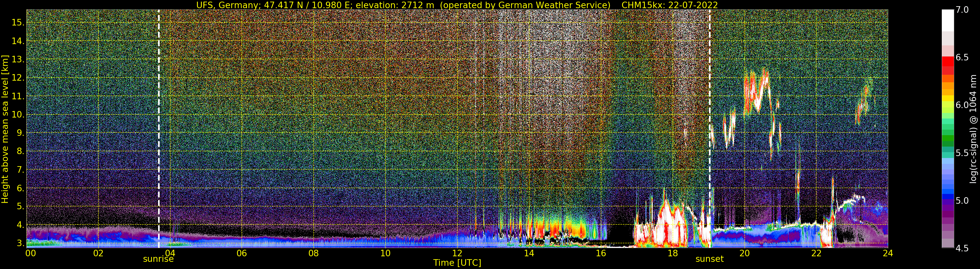The image size is (980, 269).
Task: Click the 'Time [UTC]' axis label
Action: coord(457,263)
